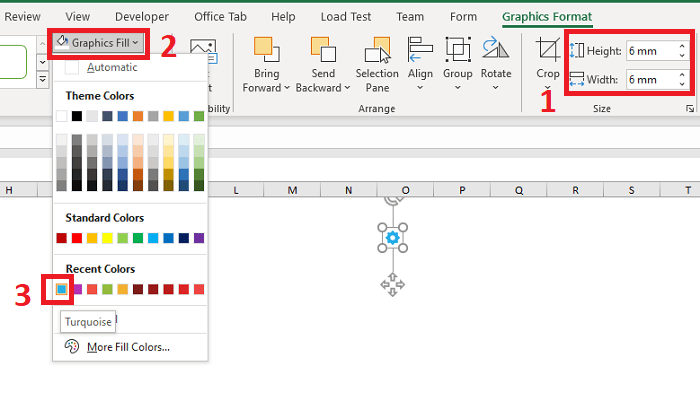Click the Group objects icon

coord(458,50)
